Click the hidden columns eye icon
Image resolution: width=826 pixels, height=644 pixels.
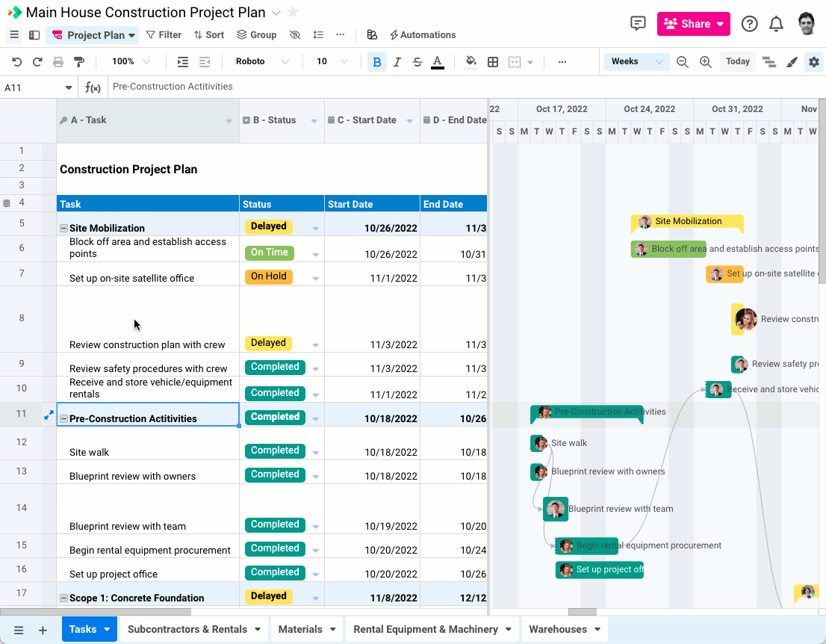coord(295,35)
